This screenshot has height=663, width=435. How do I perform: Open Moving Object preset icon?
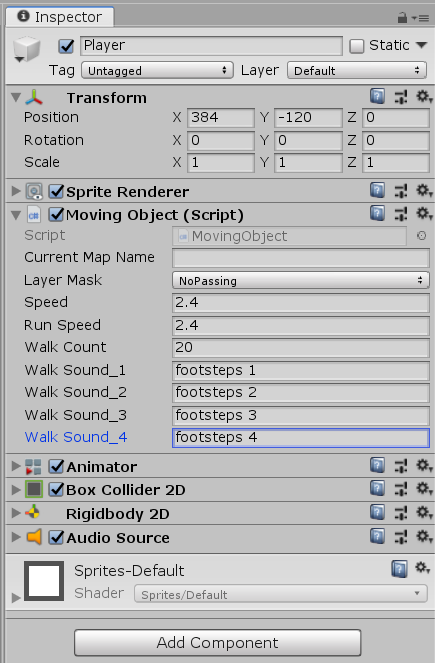coord(401,214)
